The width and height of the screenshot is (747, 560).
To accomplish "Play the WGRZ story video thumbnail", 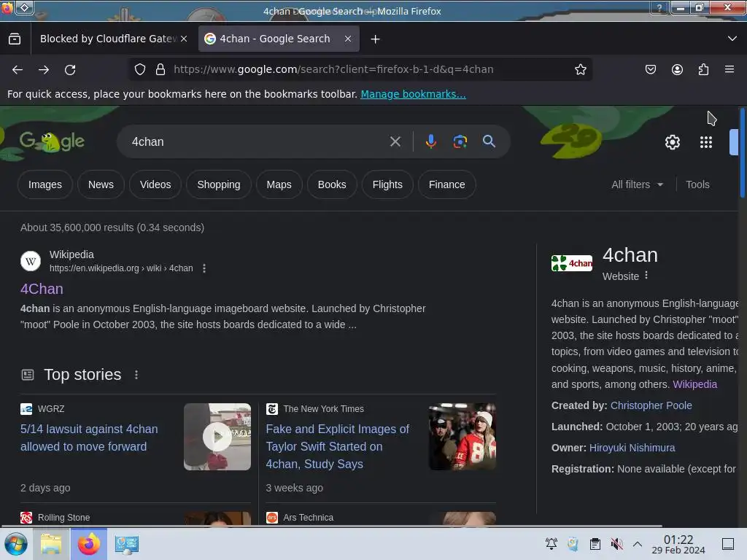I will click(x=217, y=437).
